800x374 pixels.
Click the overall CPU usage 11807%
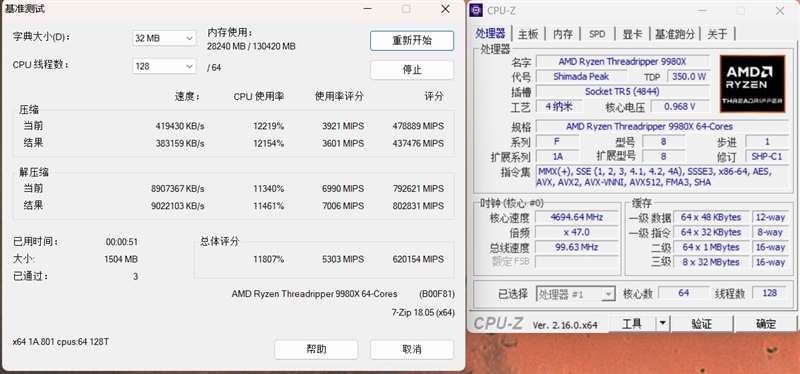(268, 259)
